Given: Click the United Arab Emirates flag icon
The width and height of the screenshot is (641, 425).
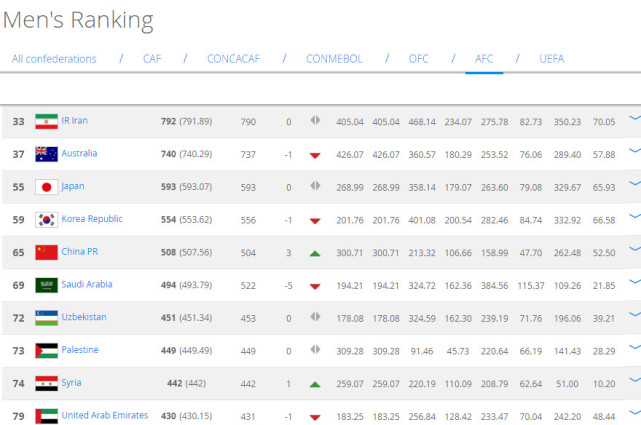Looking at the screenshot, I should (x=46, y=416).
